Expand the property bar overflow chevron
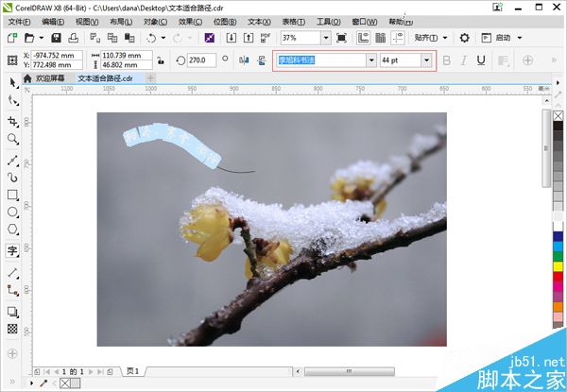 [x=554, y=60]
